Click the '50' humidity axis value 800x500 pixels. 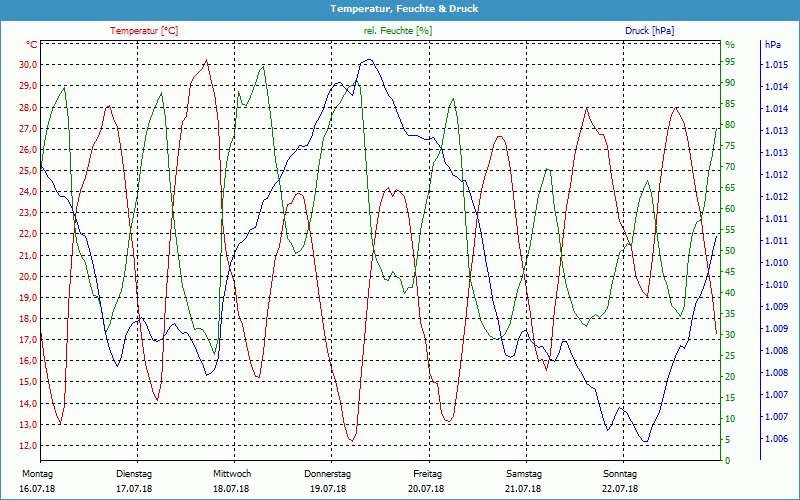tap(731, 251)
